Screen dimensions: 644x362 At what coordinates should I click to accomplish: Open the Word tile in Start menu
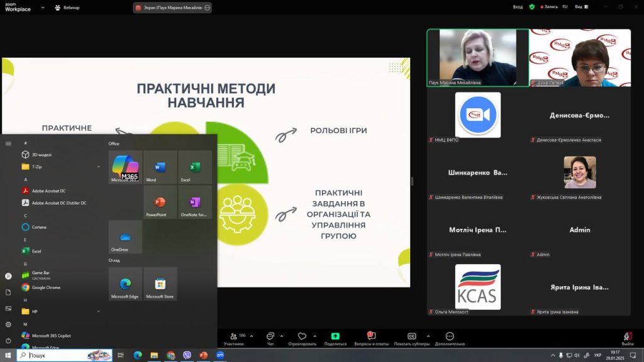tap(160, 168)
